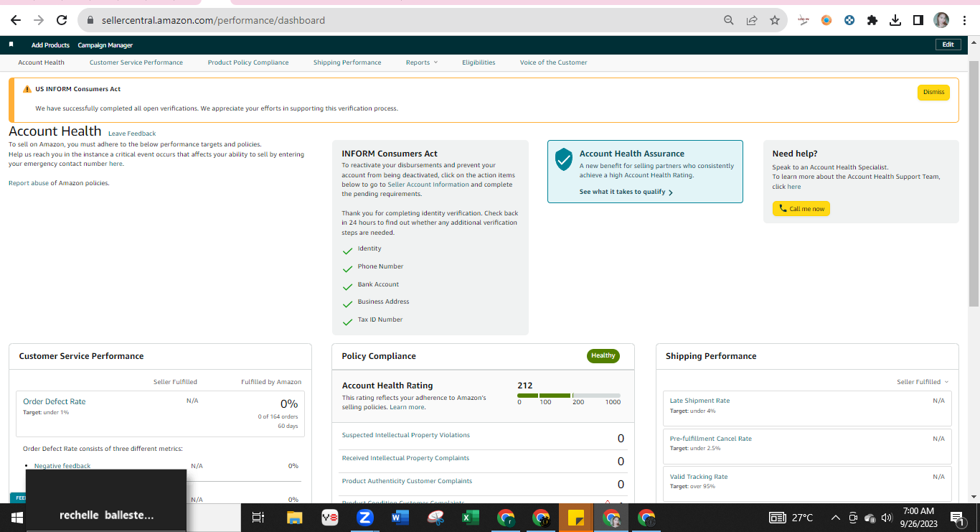Image resolution: width=980 pixels, height=532 pixels.
Task: Open the weather 27°C taskbar widget
Action: pos(792,518)
